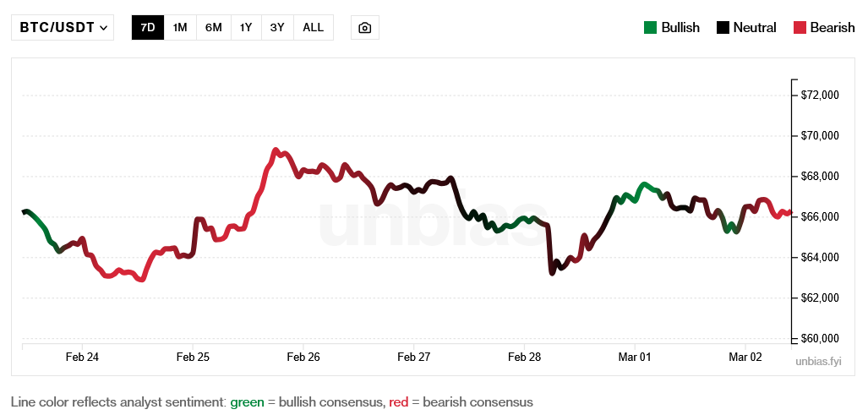Image resolution: width=868 pixels, height=415 pixels.
Task: Open the BTC/USDT pair dropdown
Action: [63, 27]
